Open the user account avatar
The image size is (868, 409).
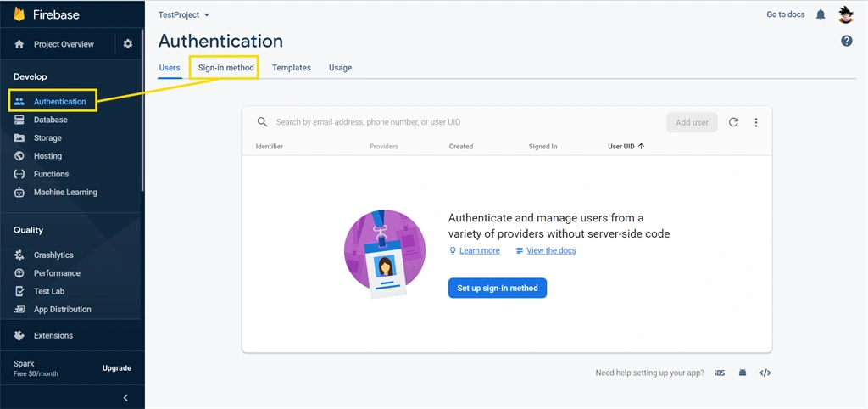(x=846, y=15)
